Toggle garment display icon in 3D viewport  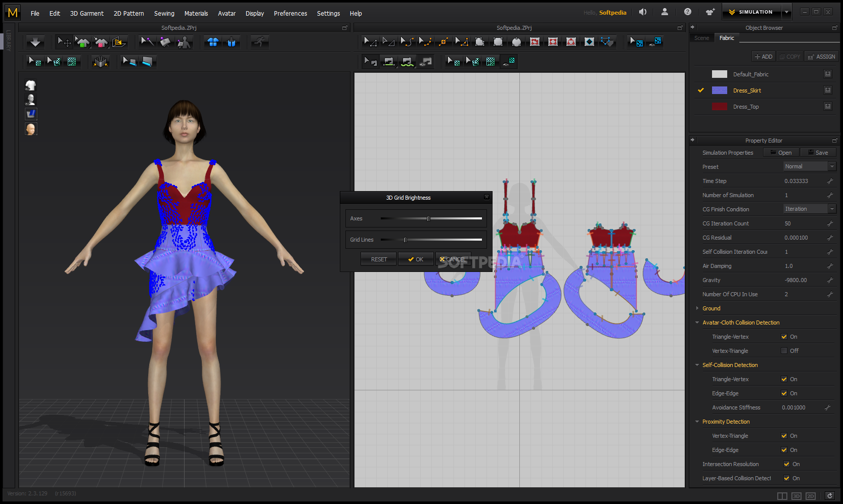click(x=31, y=85)
